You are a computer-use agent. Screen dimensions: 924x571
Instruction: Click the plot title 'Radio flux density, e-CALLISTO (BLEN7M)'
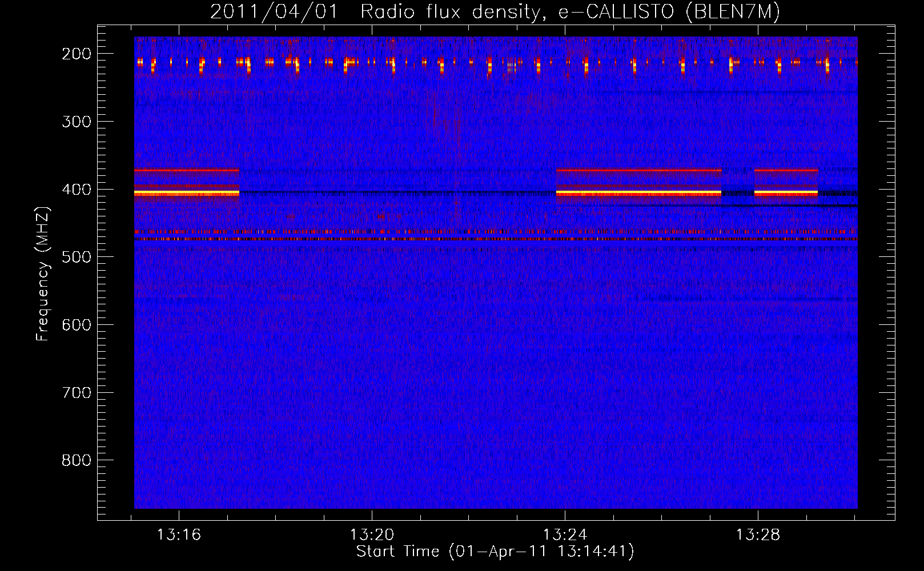pos(570,12)
